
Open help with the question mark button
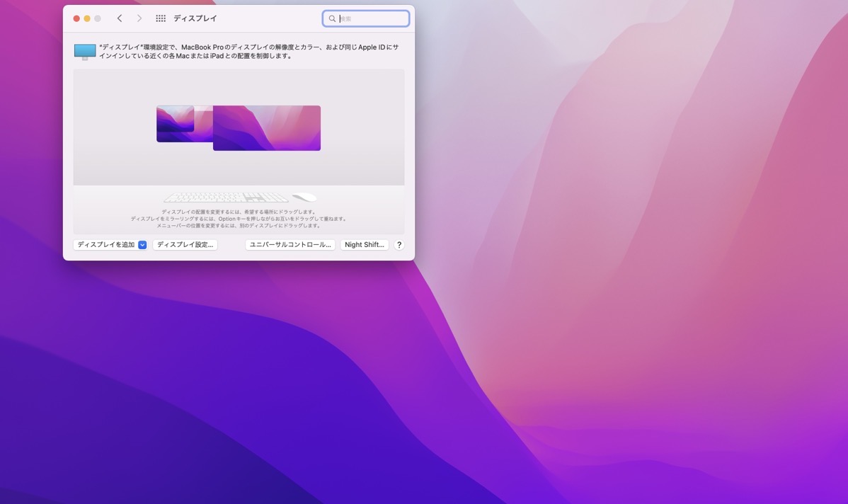tap(399, 245)
